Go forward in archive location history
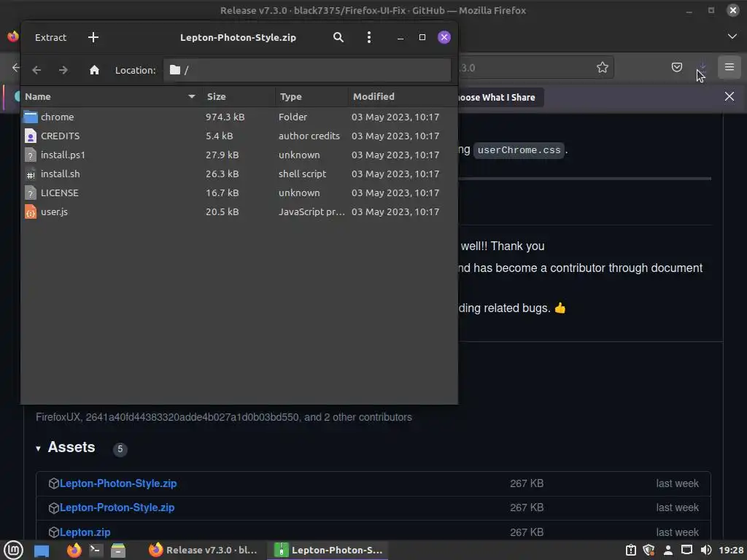The height and width of the screenshot is (560, 747). pos(63,70)
